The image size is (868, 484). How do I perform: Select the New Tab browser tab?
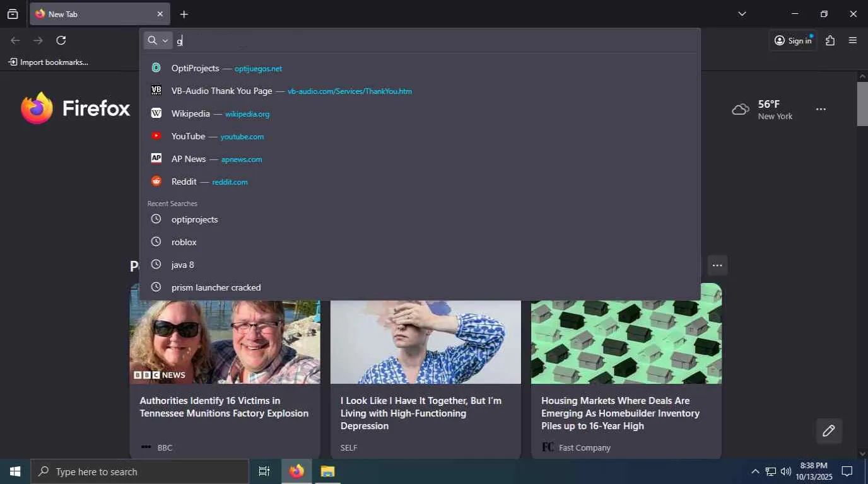click(100, 14)
